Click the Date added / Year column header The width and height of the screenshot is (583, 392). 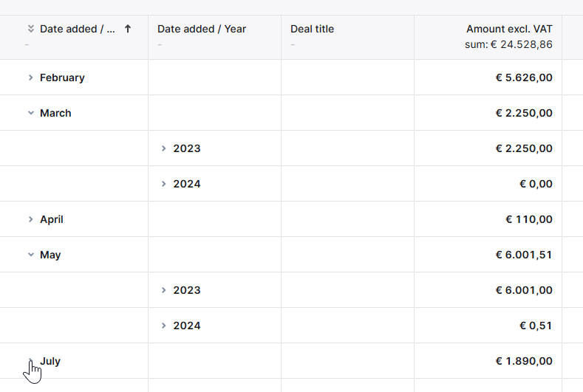point(202,29)
